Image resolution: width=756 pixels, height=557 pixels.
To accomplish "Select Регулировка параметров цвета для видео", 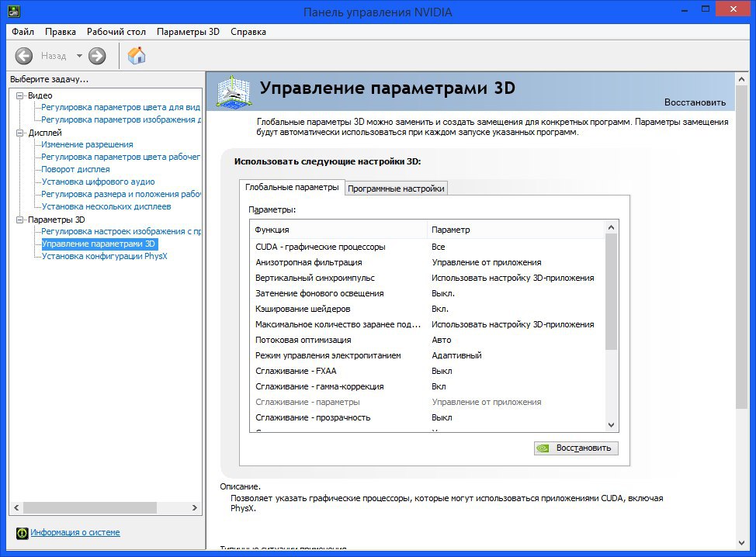I will (120, 107).
